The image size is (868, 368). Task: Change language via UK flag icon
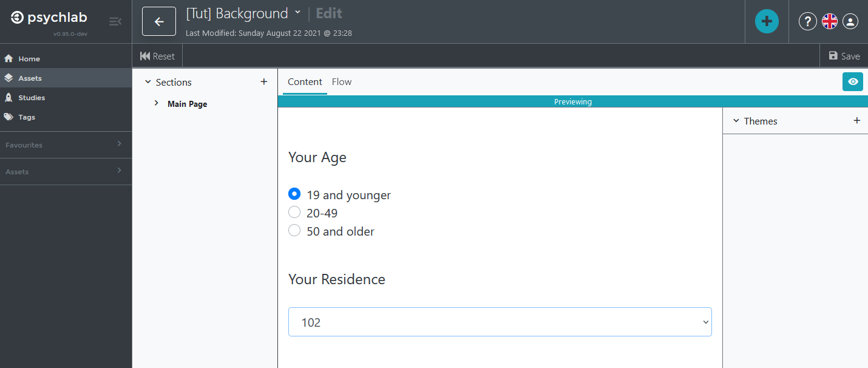coord(829,21)
